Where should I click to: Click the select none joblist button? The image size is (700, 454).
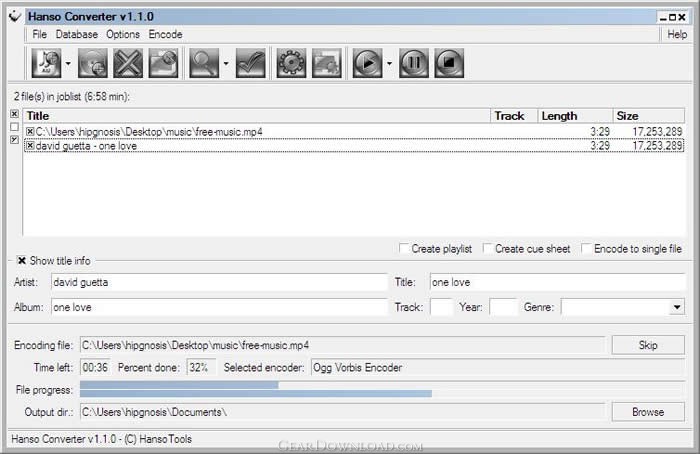14,127
